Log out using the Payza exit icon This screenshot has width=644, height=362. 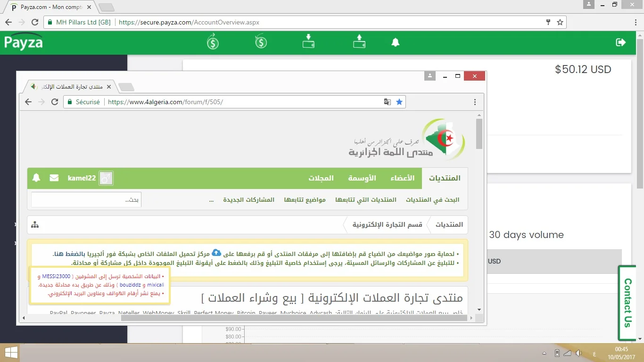tap(621, 42)
